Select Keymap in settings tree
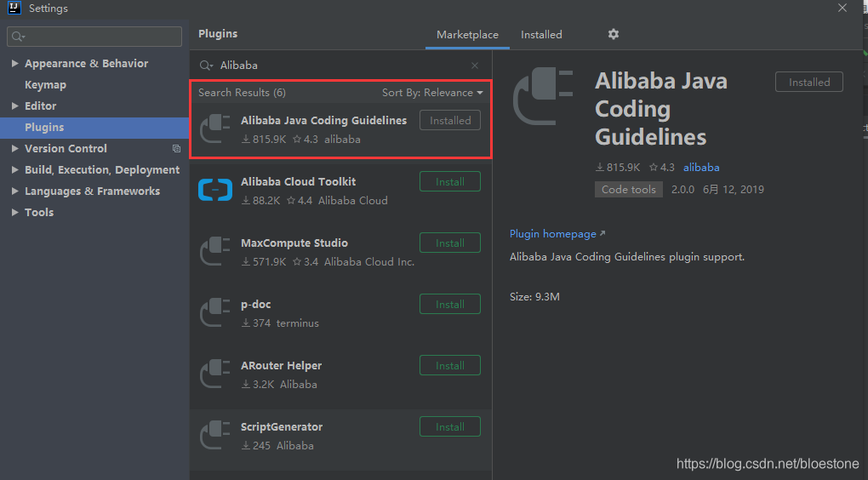Viewport: 868px width, 480px height. 45,85
